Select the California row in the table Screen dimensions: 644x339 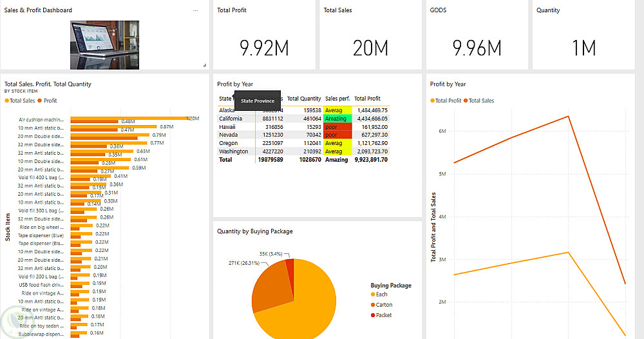tap(303, 119)
